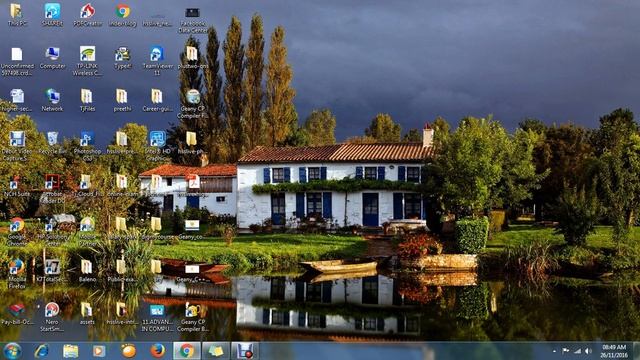
Task: Open the This PC desktop icon
Action: 17,15
